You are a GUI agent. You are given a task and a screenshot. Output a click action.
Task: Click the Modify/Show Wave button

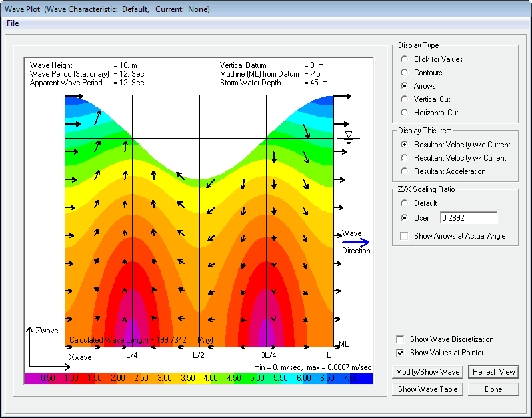[x=428, y=372]
